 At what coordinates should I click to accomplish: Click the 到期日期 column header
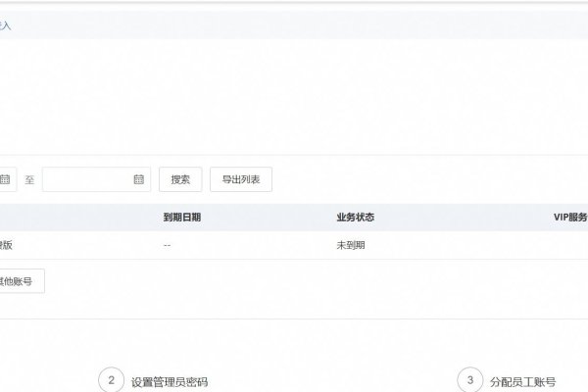182,218
